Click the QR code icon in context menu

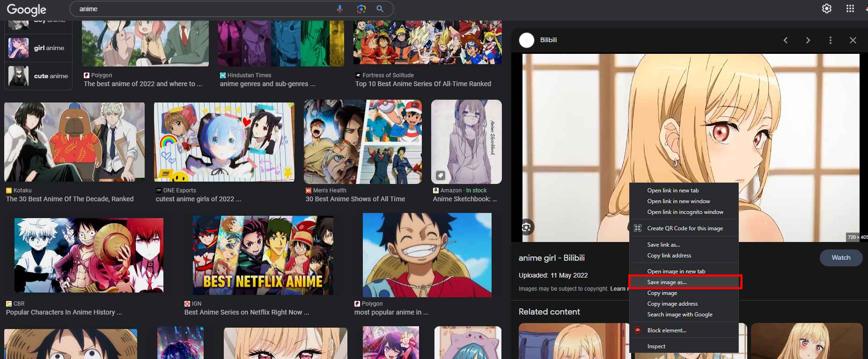(637, 228)
